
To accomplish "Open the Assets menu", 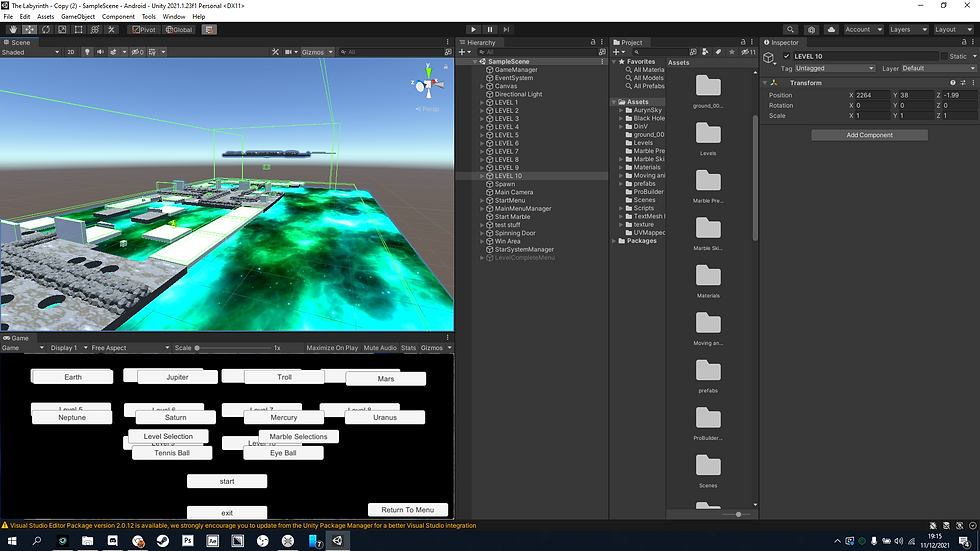I will point(46,17).
